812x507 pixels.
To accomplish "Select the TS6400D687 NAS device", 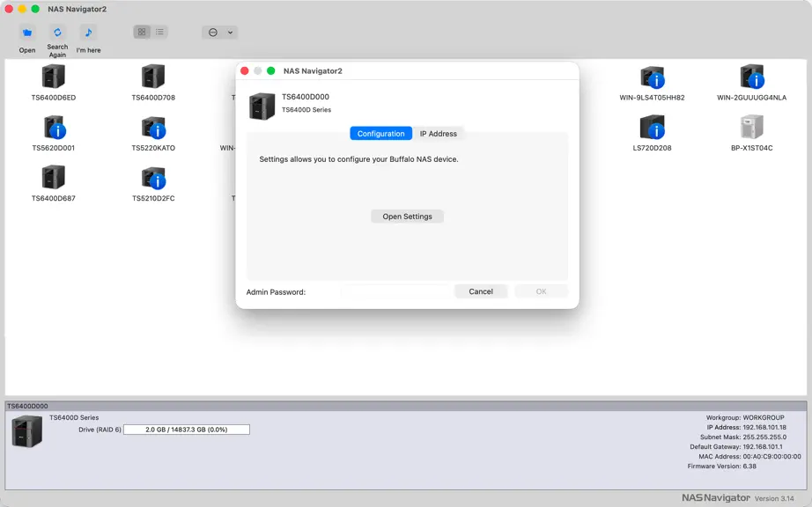I will point(54,184).
